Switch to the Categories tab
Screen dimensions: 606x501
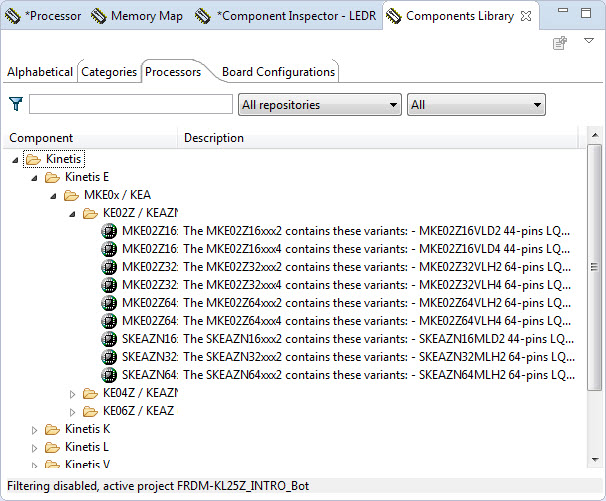pos(109,72)
